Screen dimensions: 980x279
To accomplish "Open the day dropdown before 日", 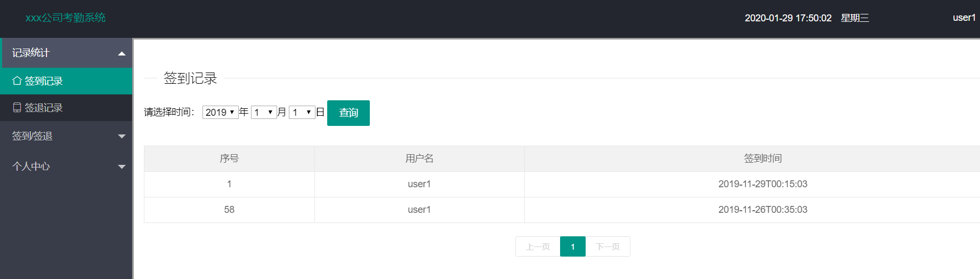I will [x=302, y=112].
